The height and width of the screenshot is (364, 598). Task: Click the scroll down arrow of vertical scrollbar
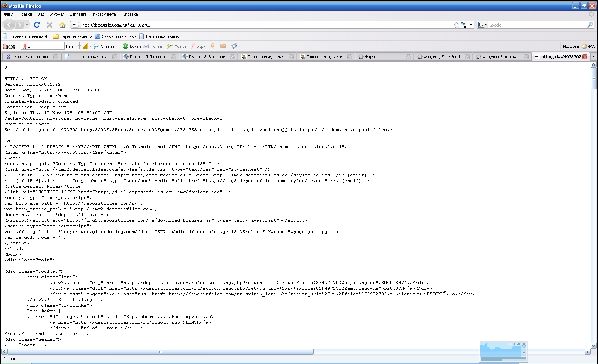click(x=593, y=346)
